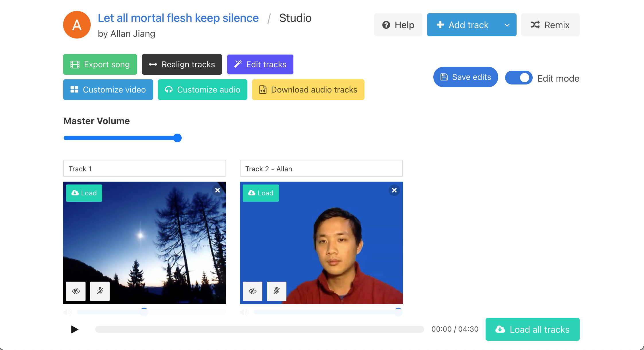Click Load on Track 1 video

click(84, 193)
